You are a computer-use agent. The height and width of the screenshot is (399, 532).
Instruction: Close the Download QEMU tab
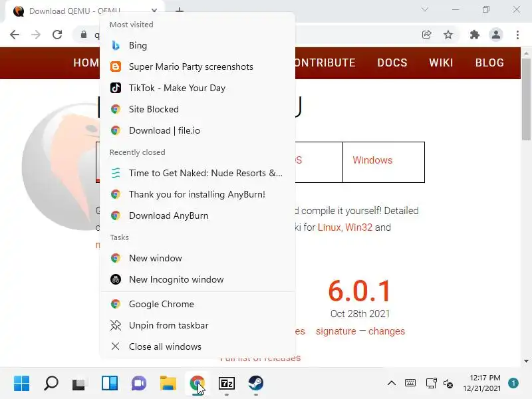point(154,11)
